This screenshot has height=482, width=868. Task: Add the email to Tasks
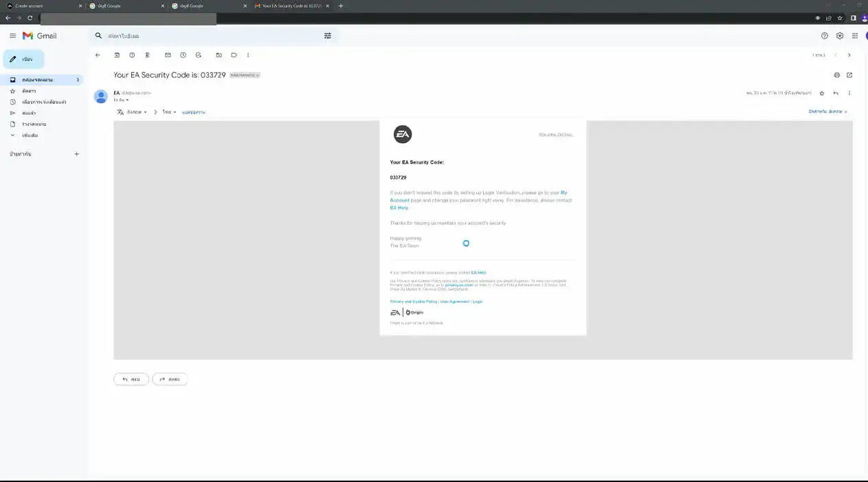[198, 55]
